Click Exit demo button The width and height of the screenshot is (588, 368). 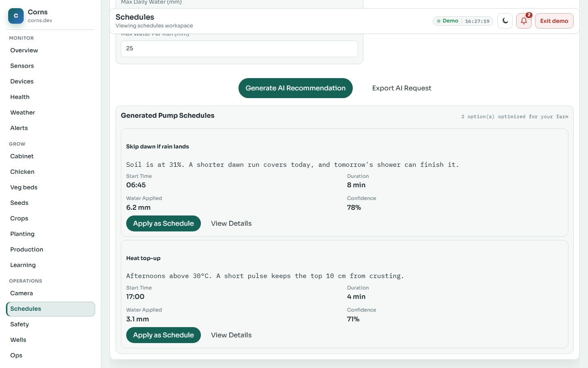coord(554,21)
